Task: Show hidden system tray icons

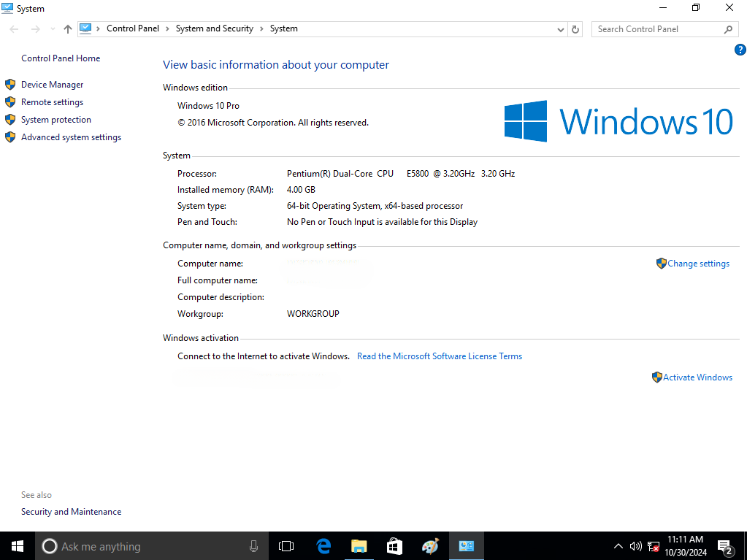Action: pyautogui.click(x=618, y=546)
